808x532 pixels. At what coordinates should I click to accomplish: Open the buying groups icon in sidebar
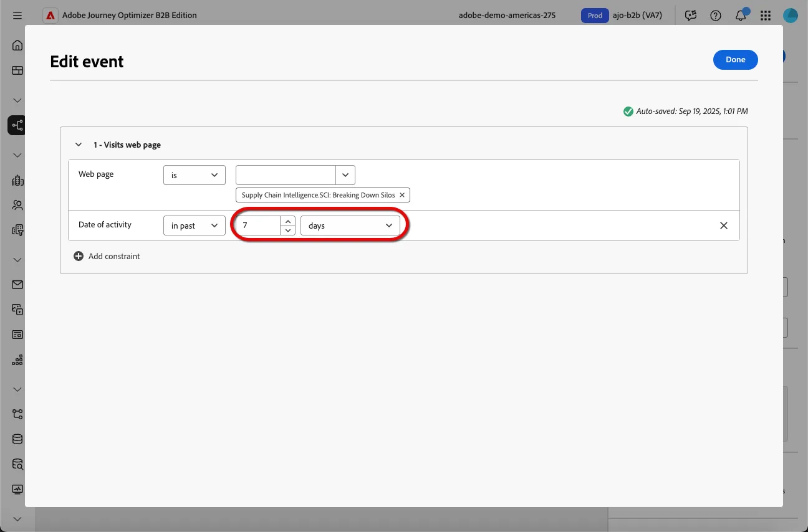tap(17, 230)
